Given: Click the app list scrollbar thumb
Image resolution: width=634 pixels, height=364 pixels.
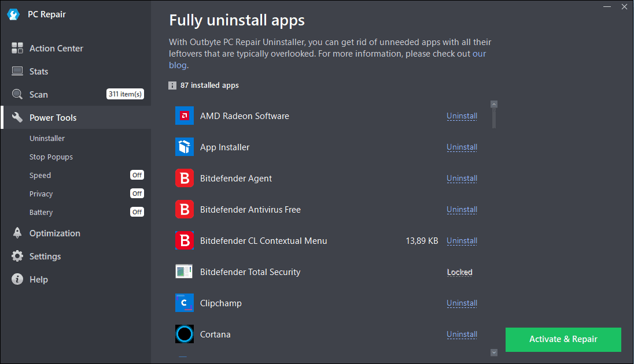Looking at the screenshot, I should pyautogui.click(x=493, y=118).
